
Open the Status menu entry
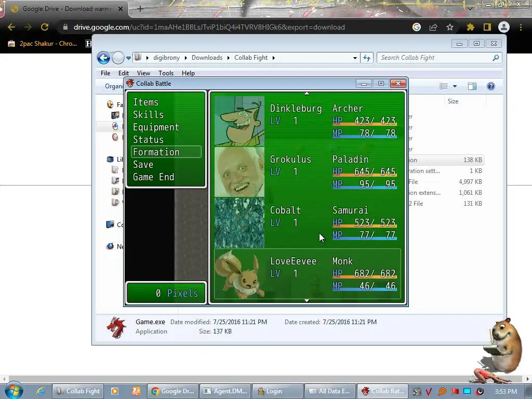pyautogui.click(x=148, y=139)
